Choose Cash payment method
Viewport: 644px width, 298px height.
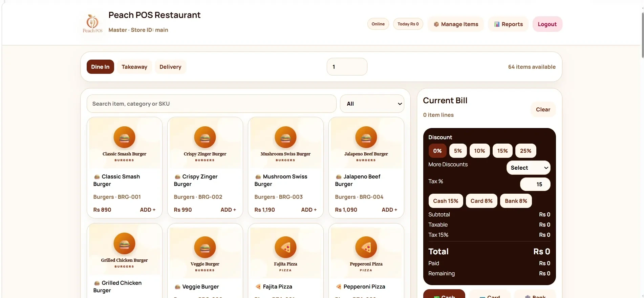coord(444,294)
